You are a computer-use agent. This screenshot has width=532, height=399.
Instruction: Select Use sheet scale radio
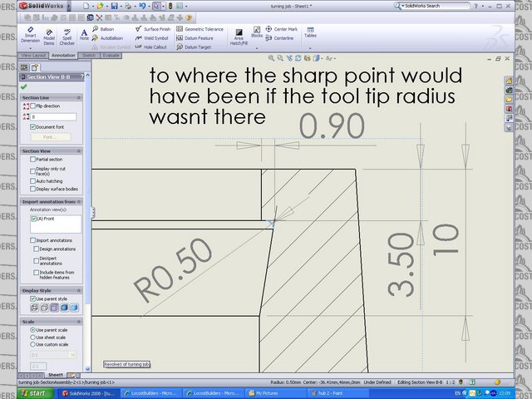(33, 337)
